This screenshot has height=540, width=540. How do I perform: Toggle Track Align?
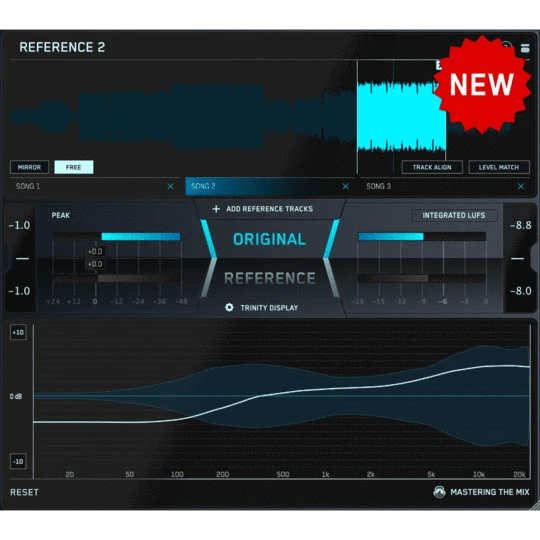coord(432,167)
